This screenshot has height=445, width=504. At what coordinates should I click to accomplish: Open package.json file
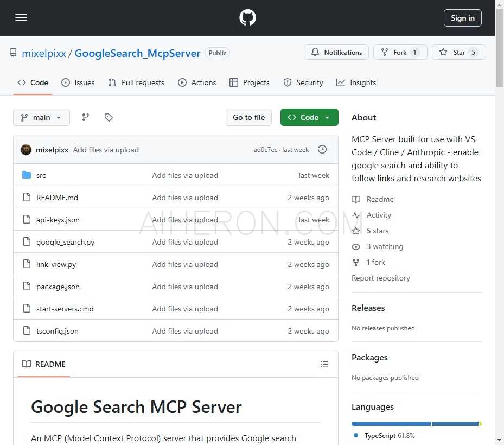point(58,287)
